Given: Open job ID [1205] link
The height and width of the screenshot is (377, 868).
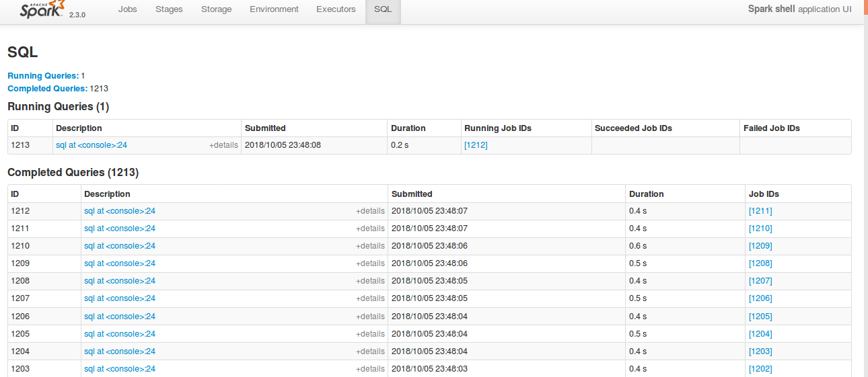Looking at the screenshot, I should point(760,317).
